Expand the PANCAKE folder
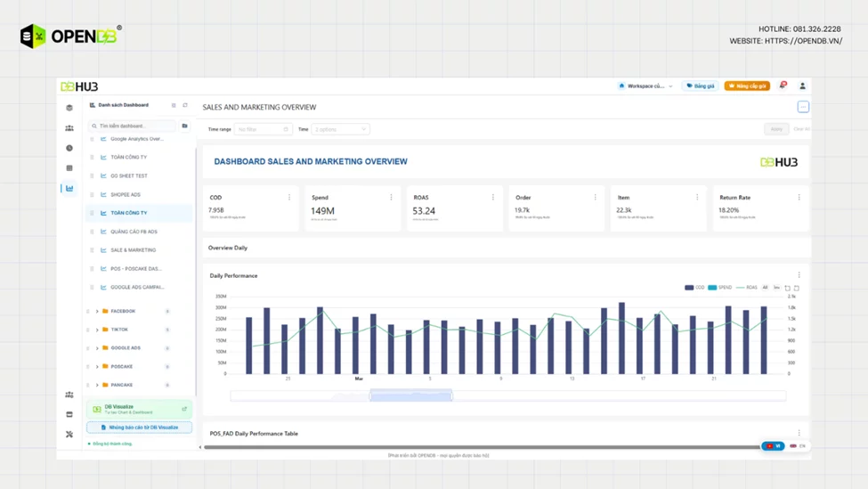868x489 pixels. (x=97, y=385)
